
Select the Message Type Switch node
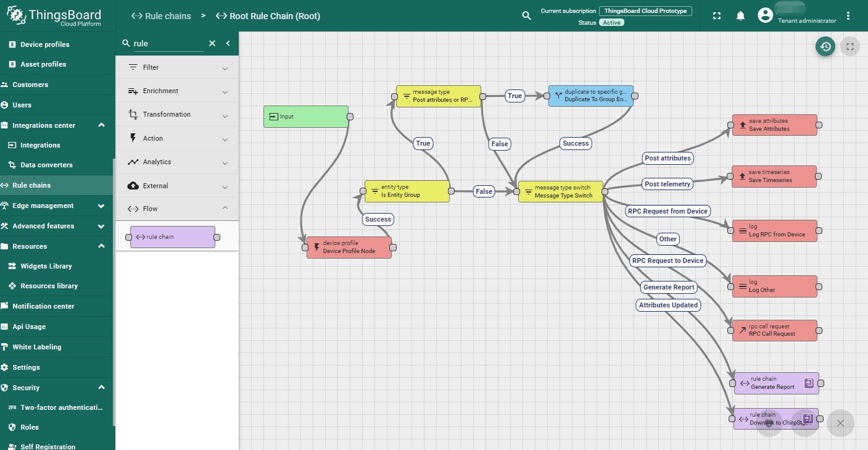pos(561,191)
